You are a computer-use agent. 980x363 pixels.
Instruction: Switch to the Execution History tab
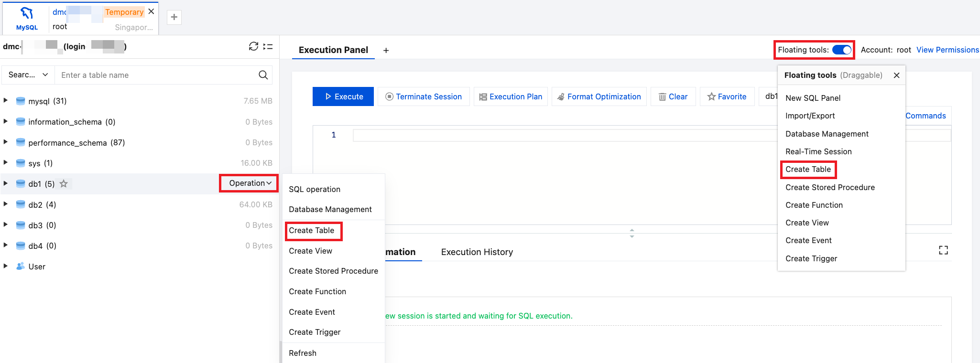[477, 252]
